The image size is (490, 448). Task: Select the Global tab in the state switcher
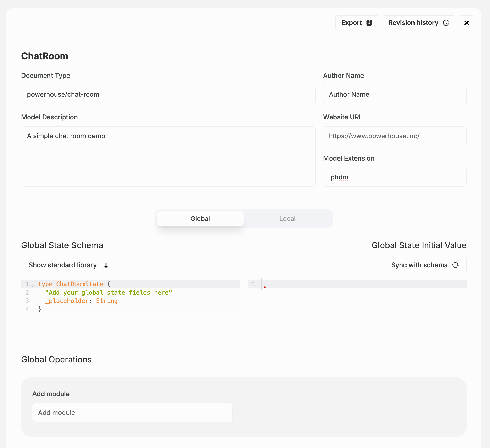tap(200, 218)
